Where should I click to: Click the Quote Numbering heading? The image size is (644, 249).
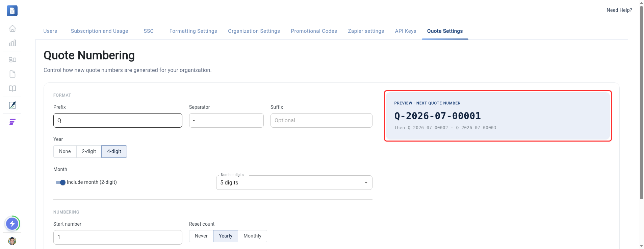pos(89,55)
